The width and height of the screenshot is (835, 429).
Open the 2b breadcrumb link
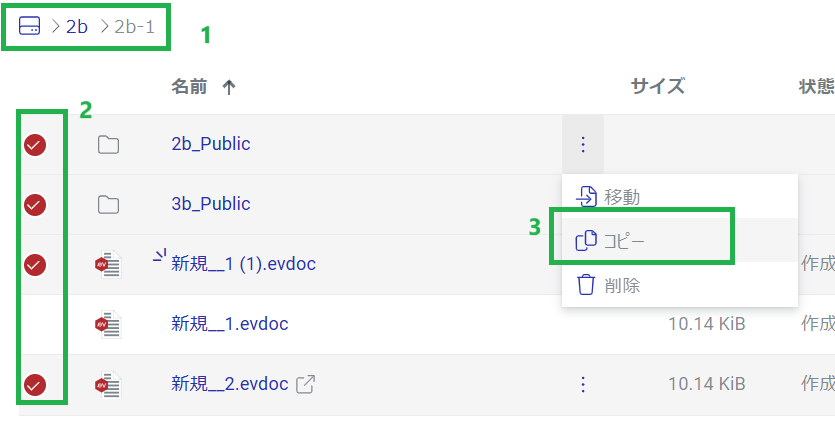pyautogui.click(x=77, y=27)
